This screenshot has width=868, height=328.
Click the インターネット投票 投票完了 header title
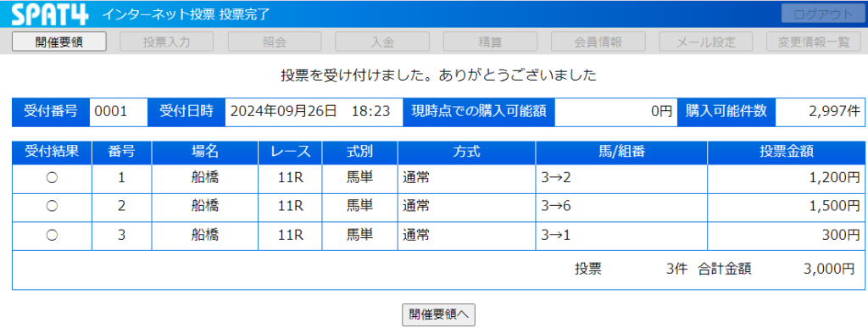(x=186, y=14)
